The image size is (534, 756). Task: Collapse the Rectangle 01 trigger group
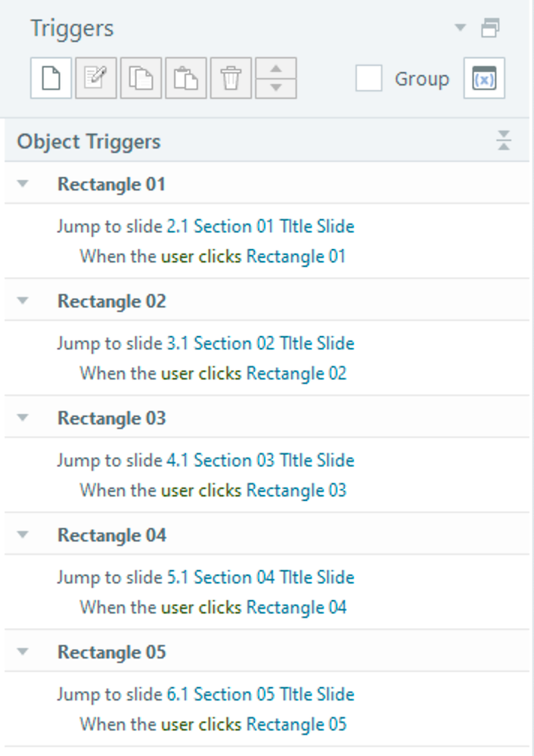pyautogui.click(x=23, y=183)
